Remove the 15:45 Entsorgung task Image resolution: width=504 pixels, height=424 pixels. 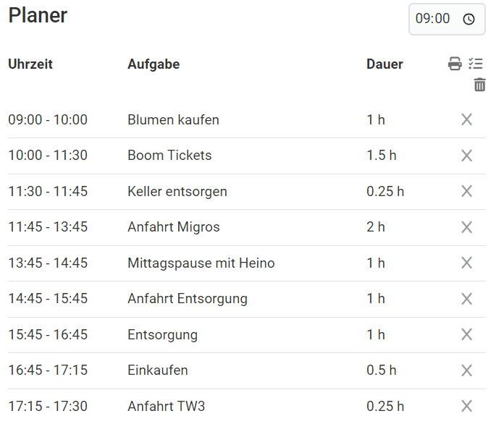(x=467, y=334)
